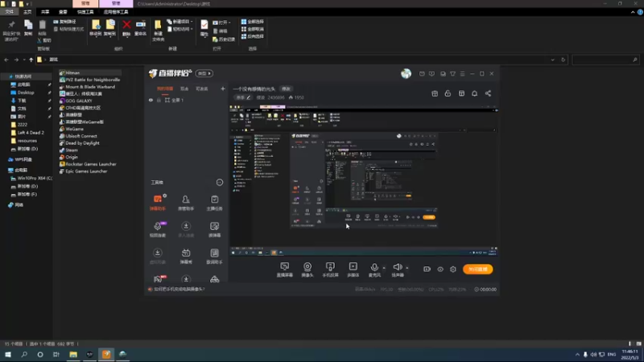Add the 直播屏幕 screen capture source
This screenshot has width=644, height=362.
click(285, 269)
